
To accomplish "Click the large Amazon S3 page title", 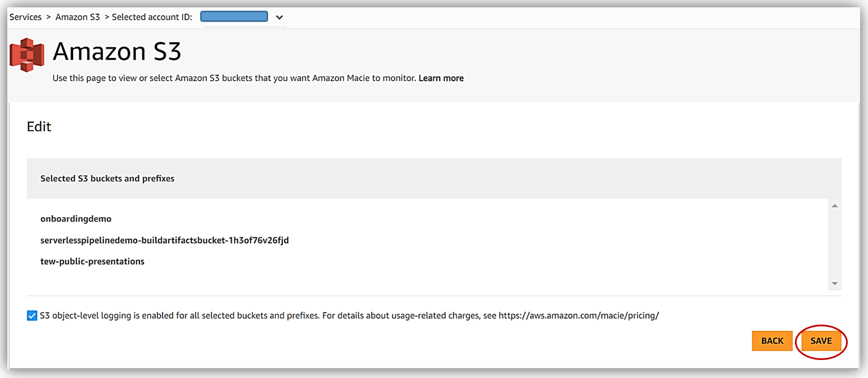I will tap(117, 52).
